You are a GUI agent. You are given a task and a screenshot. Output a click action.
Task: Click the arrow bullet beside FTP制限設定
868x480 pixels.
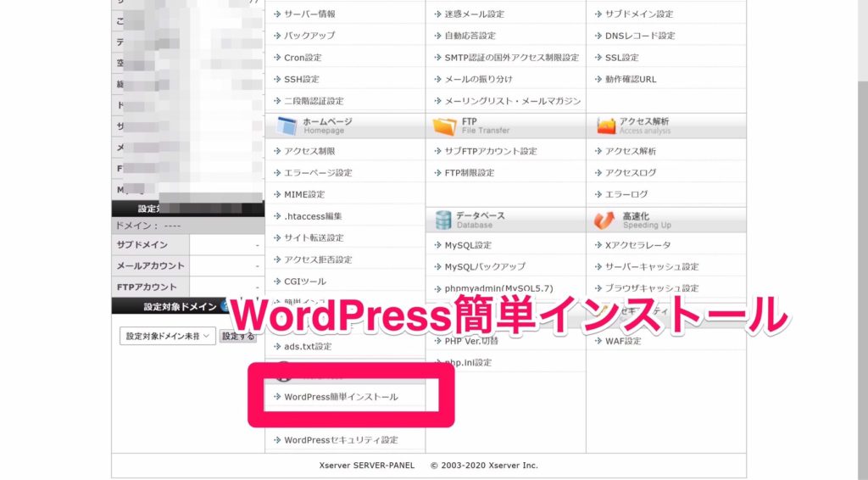tap(438, 173)
